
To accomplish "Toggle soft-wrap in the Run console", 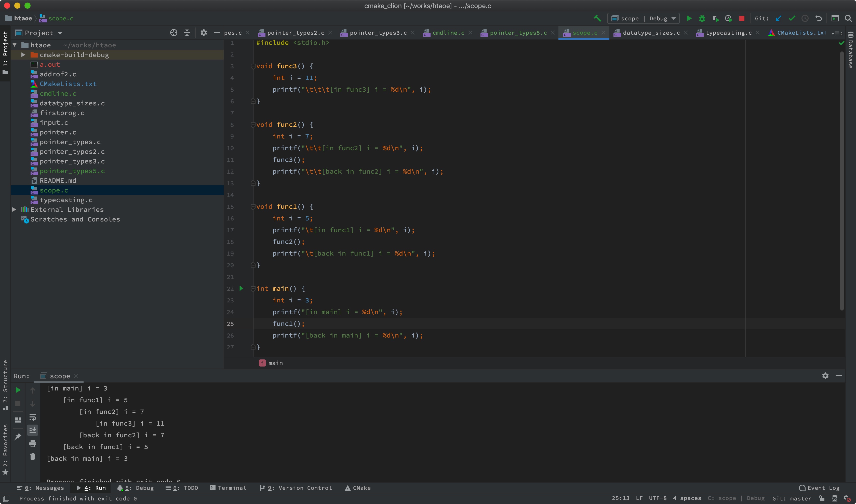I will 33,417.
